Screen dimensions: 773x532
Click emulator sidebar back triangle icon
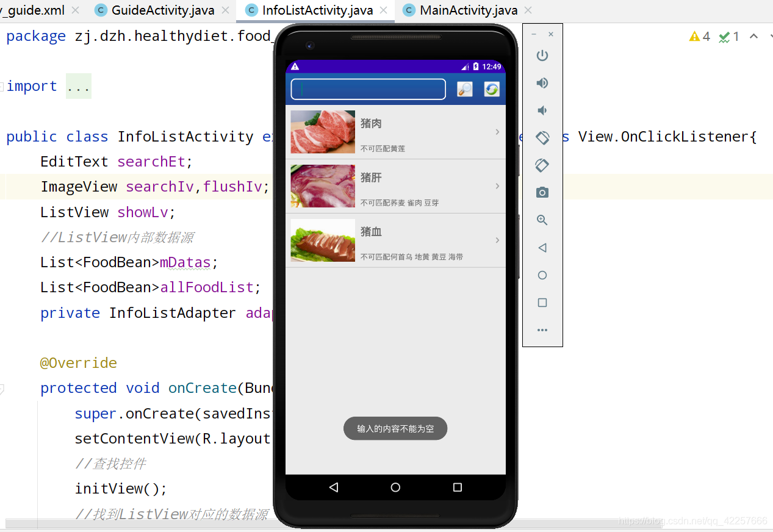(x=542, y=248)
